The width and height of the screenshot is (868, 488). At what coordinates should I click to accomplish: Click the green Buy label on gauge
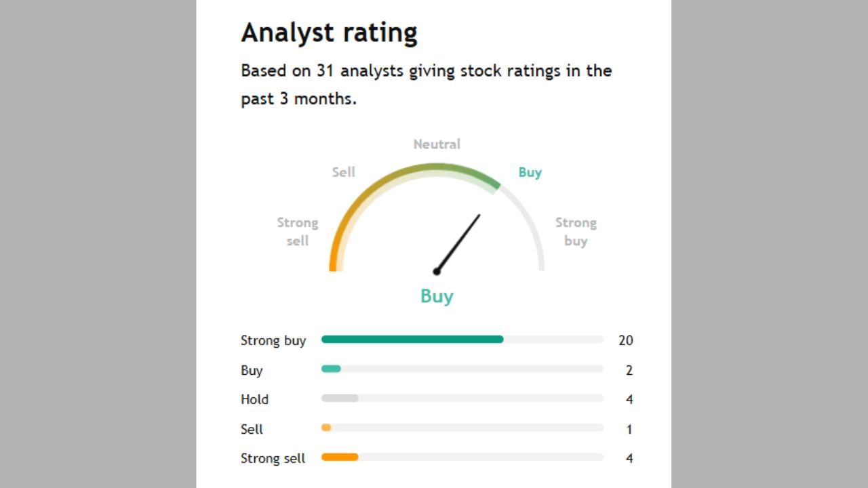click(530, 172)
